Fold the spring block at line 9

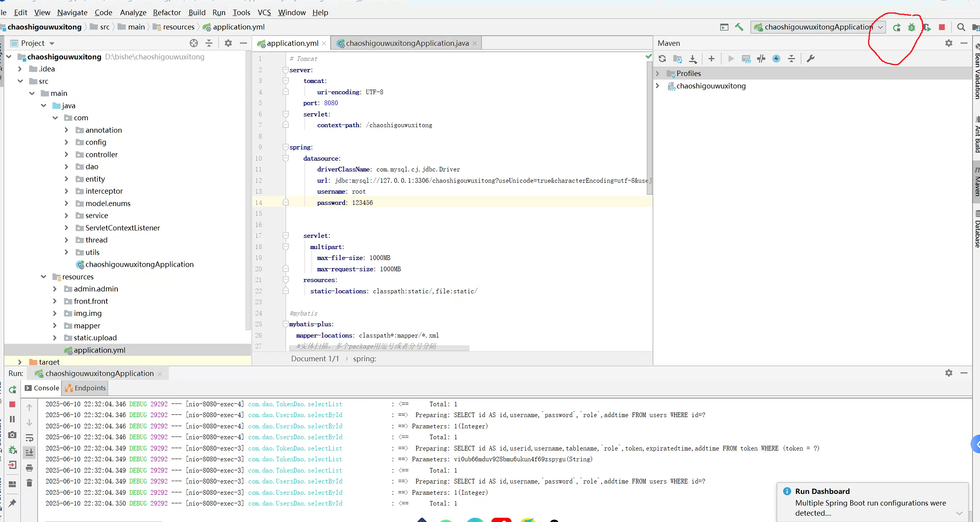pyautogui.click(x=285, y=147)
